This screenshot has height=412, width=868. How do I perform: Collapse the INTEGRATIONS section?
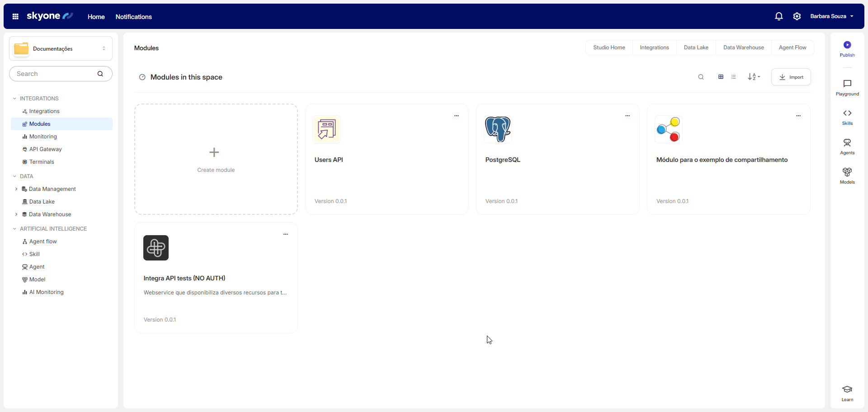tap(14, 99)
